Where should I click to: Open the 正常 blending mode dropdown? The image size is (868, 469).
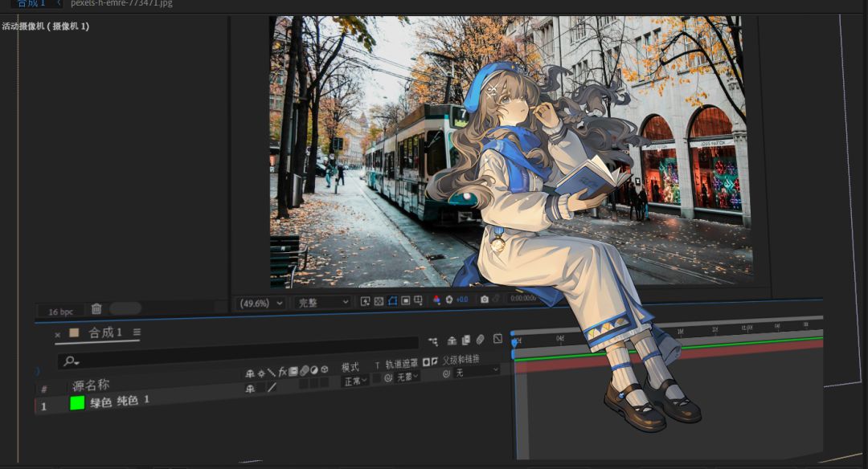pyautogui.click(x=355, y=381)
